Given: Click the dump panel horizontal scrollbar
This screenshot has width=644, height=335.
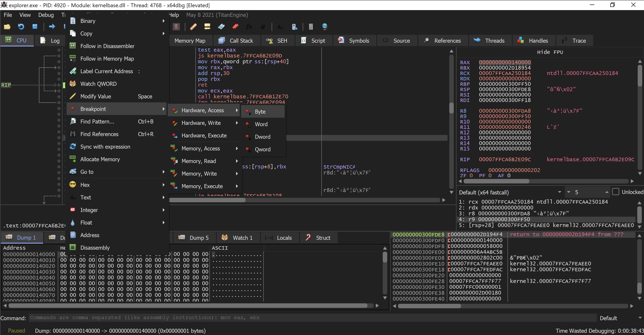Looking at the screenshot, I should [188, 306].
